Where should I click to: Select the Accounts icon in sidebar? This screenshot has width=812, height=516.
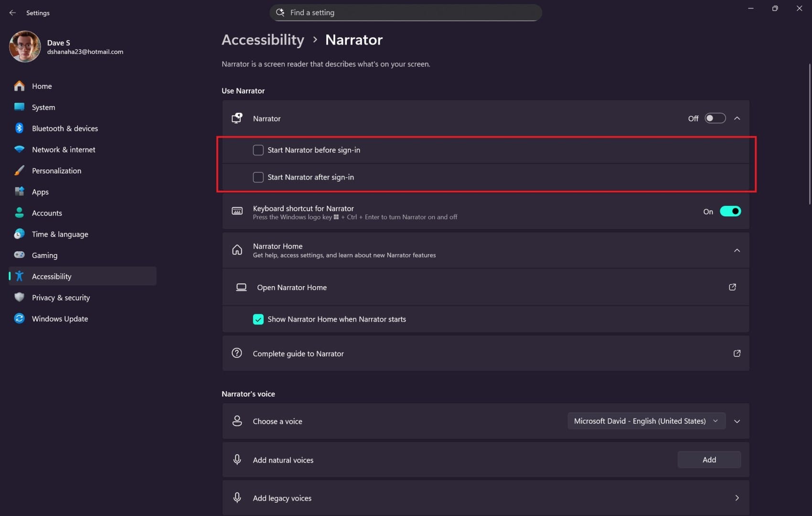pos(19,213)
